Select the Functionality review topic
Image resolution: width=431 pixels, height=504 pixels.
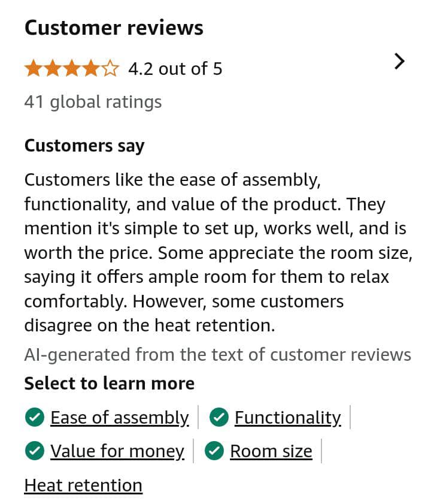[x=287, y=417]
